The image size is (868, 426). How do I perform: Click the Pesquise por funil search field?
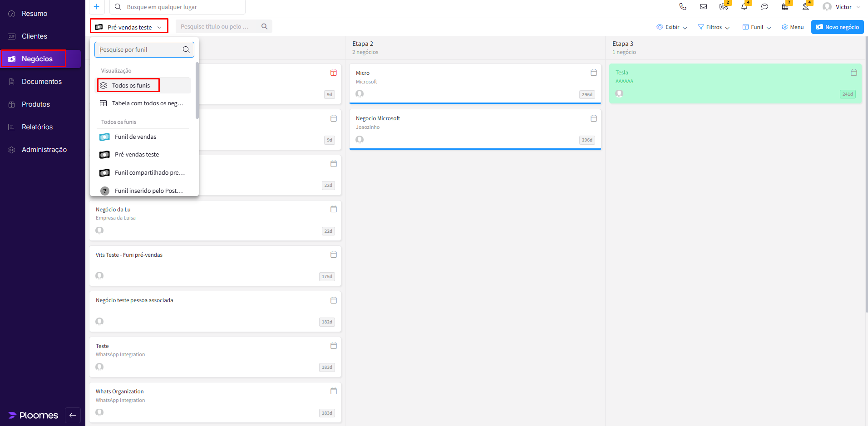pyautogui.click(x=140, y=49)
